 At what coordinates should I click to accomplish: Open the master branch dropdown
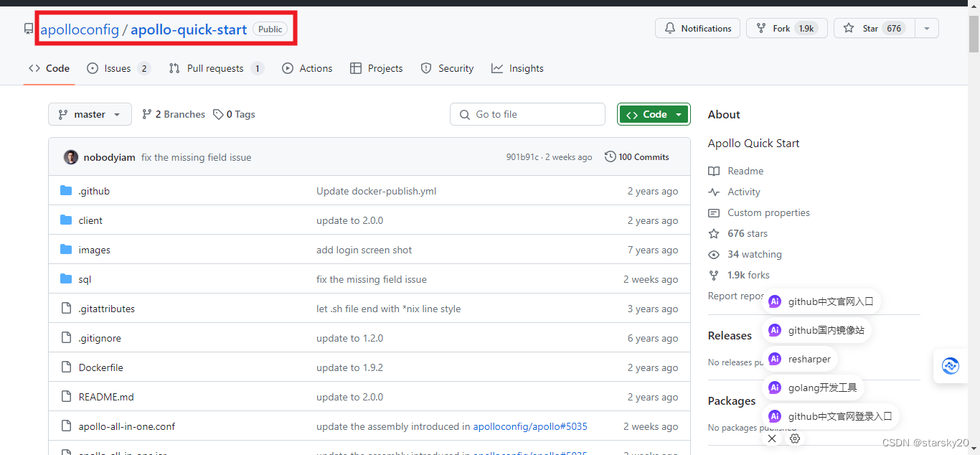(x=90, y=114)
